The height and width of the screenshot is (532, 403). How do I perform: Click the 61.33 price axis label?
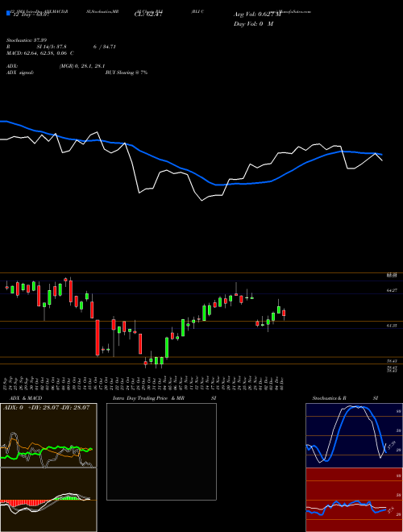pyautogui.click(x=393, y=326)
